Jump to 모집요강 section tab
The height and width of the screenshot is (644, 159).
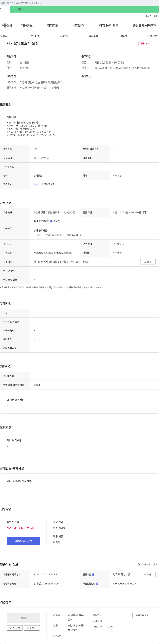coord(5,36)
